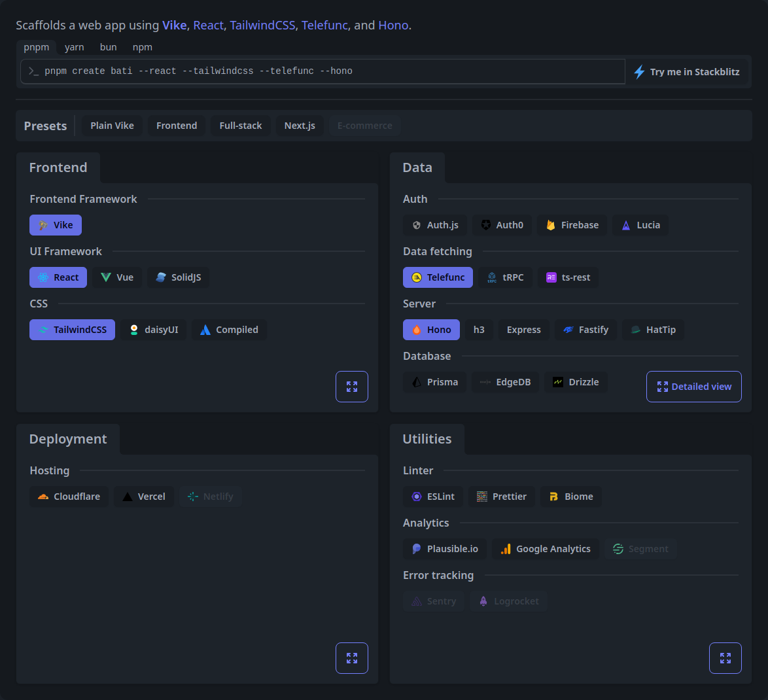Open the Telefunc link in the description
The height and width of the screenshot is (700, 768).
pos(324,25)
